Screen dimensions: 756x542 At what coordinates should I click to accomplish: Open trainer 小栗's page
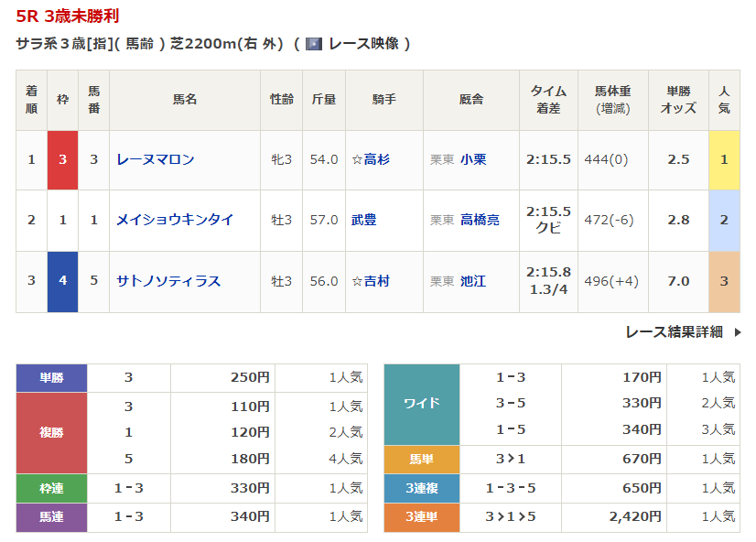[x=473, y=159]
